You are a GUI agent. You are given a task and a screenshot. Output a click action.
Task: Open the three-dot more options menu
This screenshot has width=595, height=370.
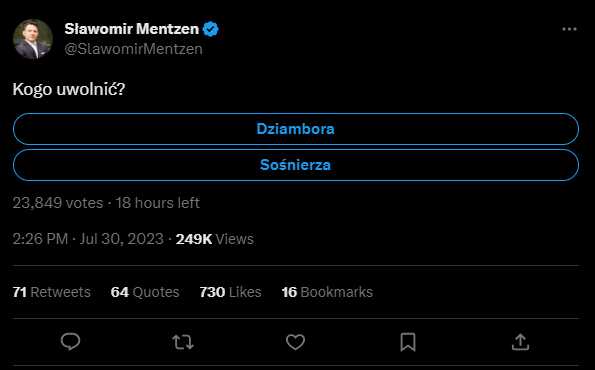tap(569, 29)
